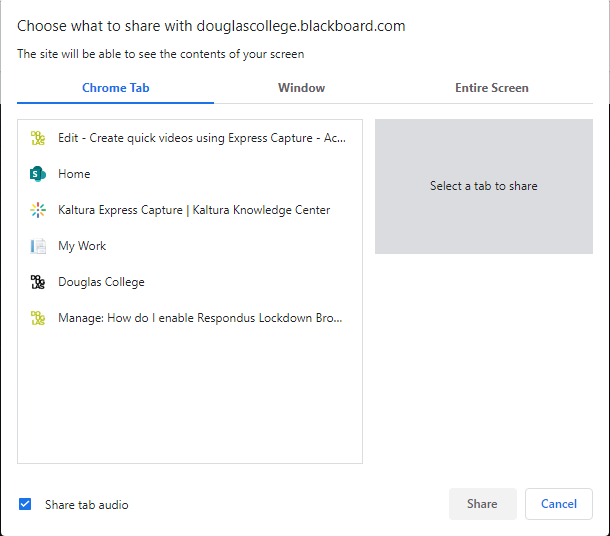Click the black Douglas College favicon
The width and height of the screenshot is (610, 536).
(x=38, y=282)
